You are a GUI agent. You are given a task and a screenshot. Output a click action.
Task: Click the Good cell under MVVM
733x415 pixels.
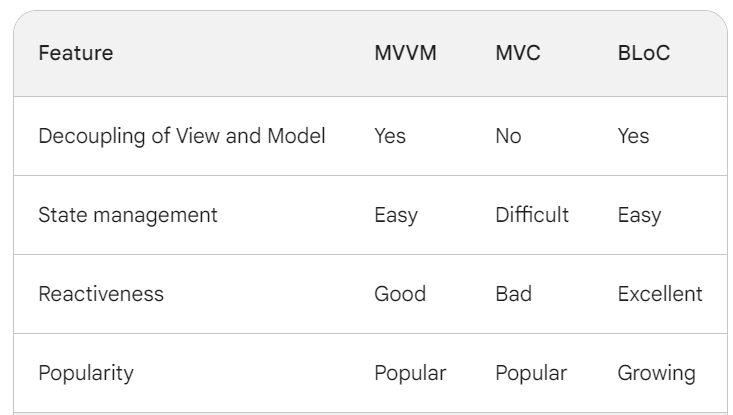400,294
